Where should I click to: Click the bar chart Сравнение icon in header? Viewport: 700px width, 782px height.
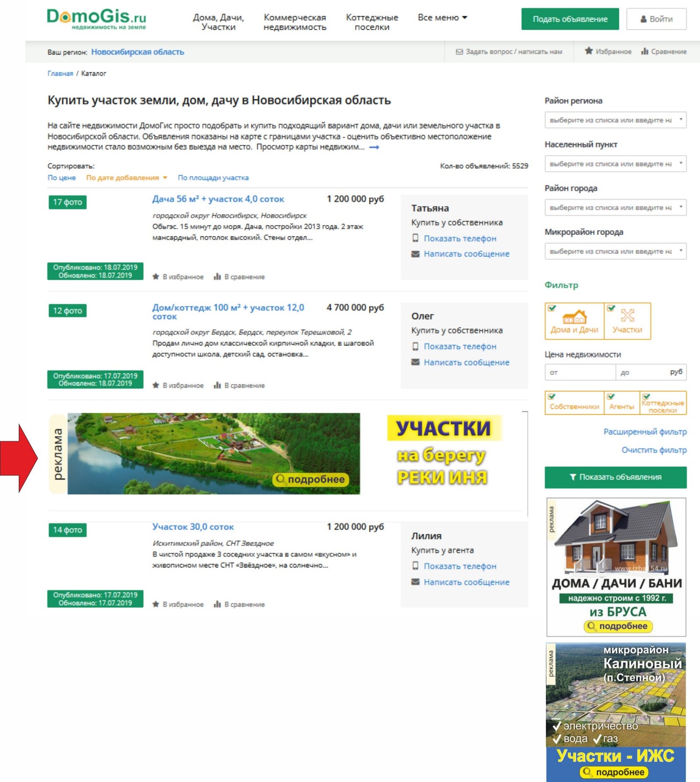(x=644, y=51)
